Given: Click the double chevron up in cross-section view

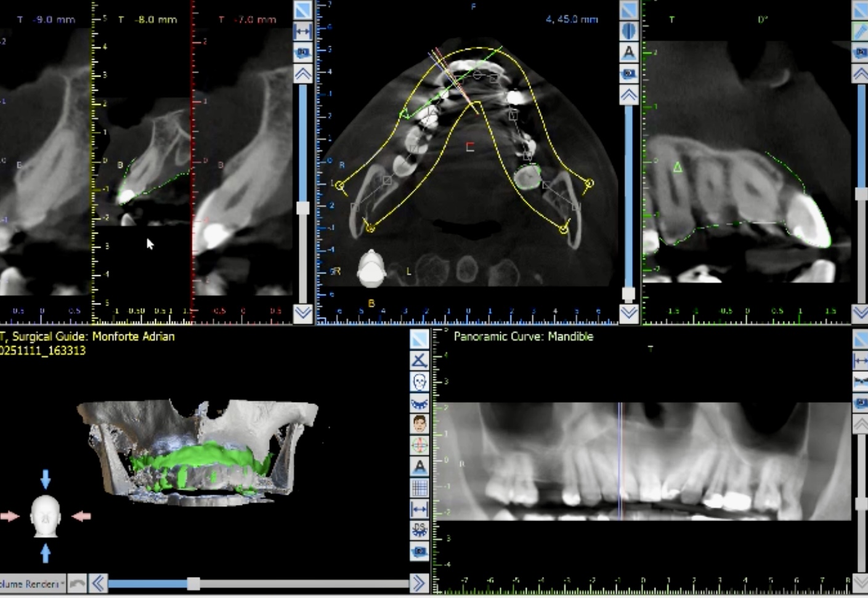Looking at the screenshot, I should [302, 75].
